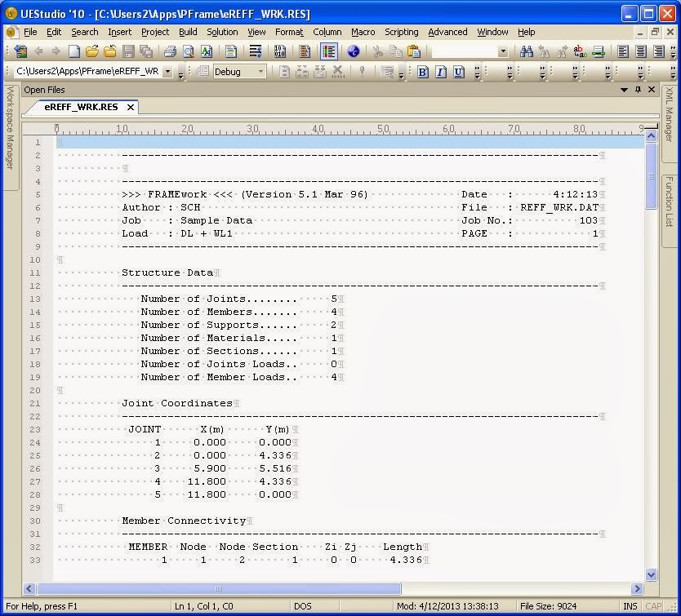The width and height of the screenshot is (681, 616).
Task: Open the file path dropdown
Action: coord(167,71)
